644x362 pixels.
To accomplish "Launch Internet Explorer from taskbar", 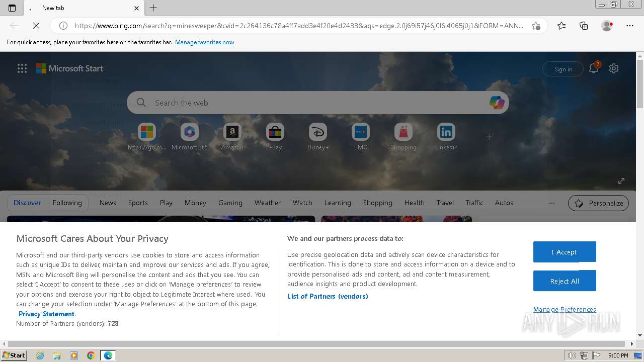I will point(40,355).
